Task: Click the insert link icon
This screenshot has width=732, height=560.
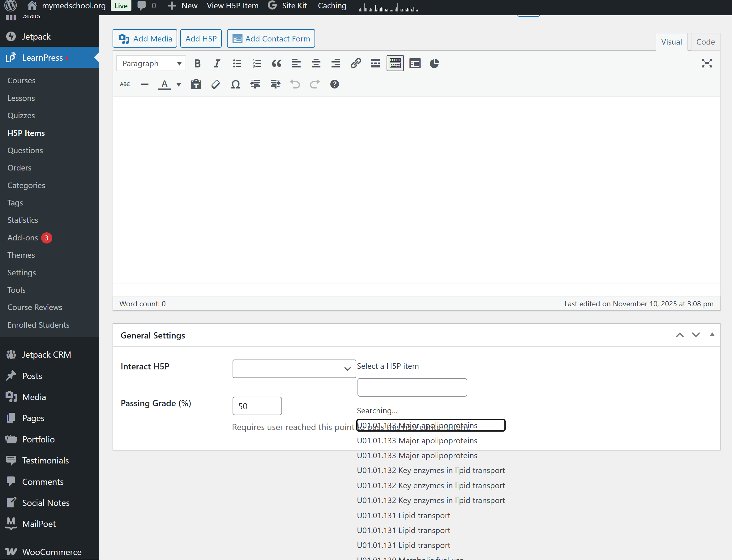Action: (356, 63)
